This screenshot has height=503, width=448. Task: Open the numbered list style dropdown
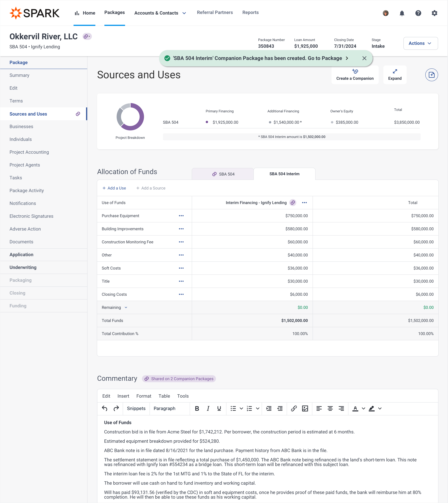[x=257, y=408]
